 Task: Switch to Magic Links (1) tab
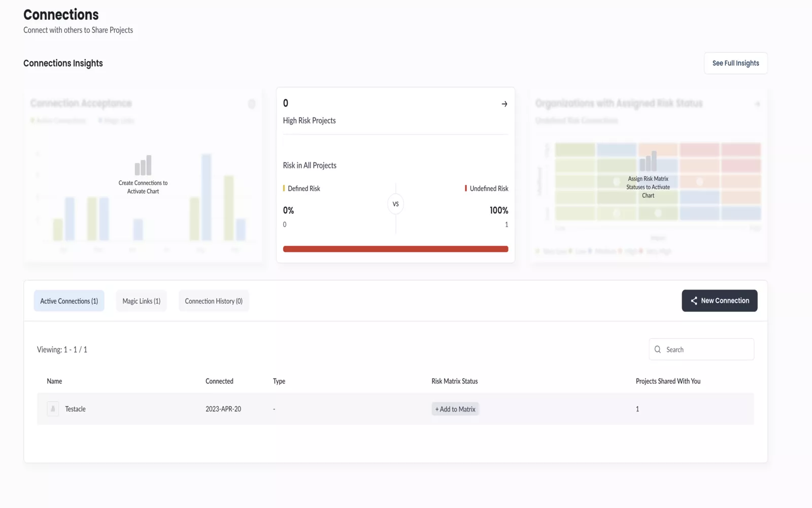pos(142,301)
